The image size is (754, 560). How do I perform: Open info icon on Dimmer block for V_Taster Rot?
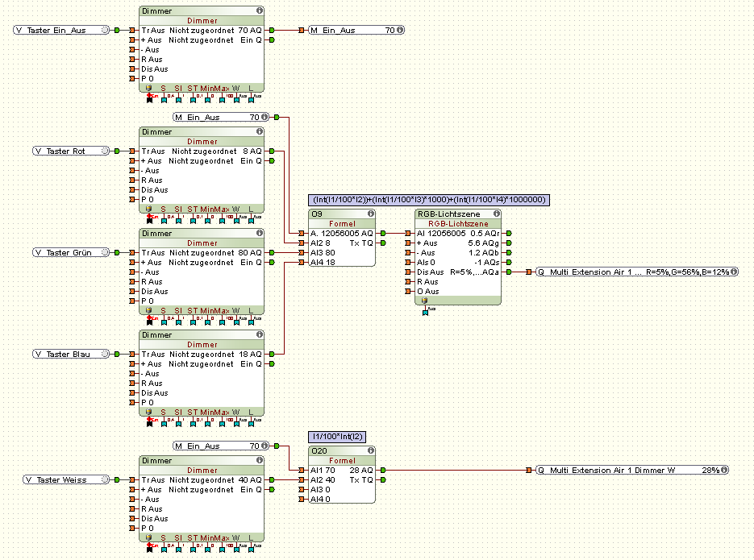[260, 131]
